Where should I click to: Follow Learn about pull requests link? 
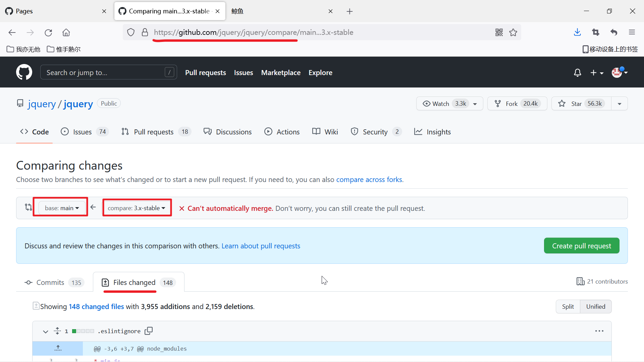261,246
